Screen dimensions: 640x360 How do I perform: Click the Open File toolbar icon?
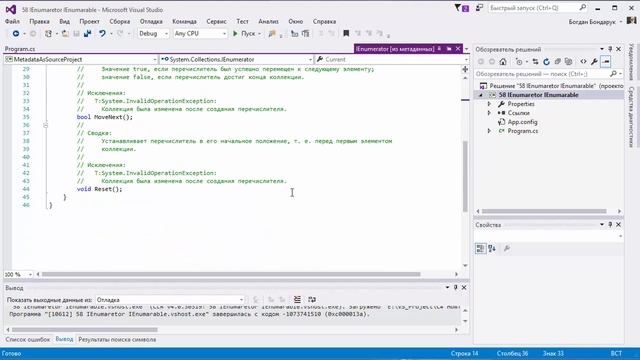tap(65, 33)
